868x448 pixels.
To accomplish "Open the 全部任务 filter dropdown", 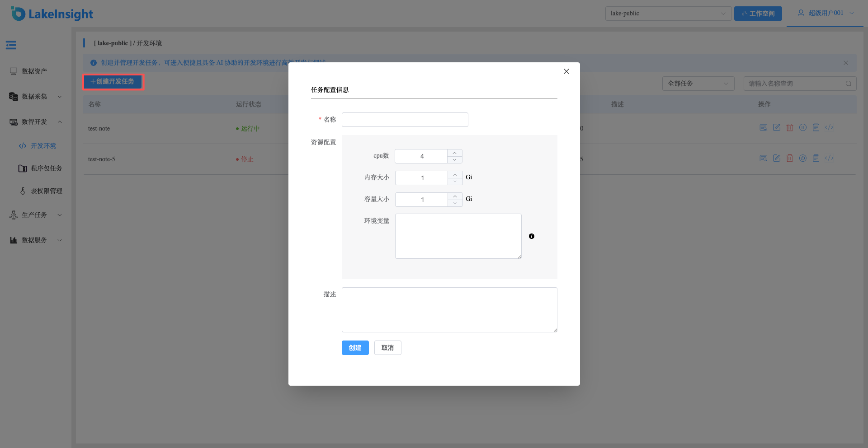I will click(x=698, y=84).
